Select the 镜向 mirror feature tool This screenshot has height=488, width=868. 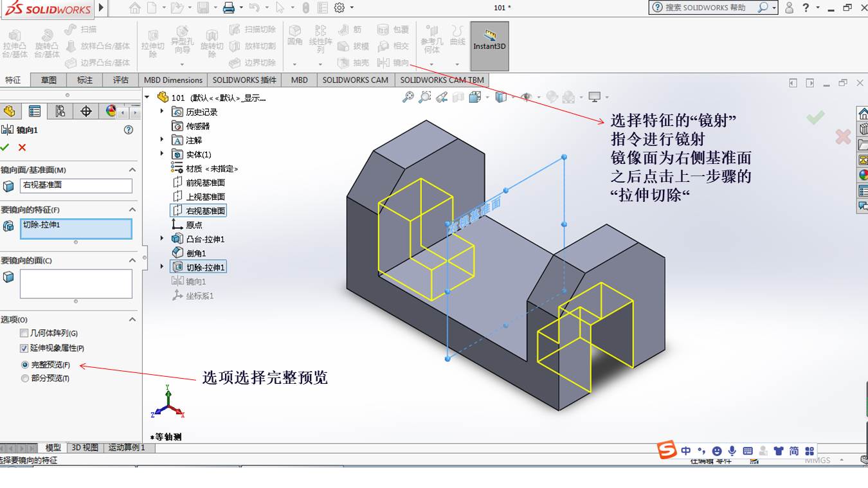(x=393, y=62)
